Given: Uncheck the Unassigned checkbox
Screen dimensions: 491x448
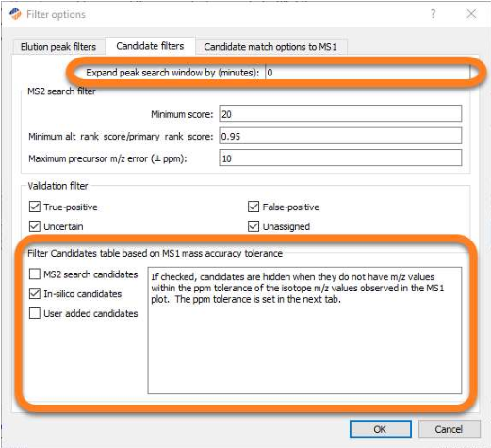Looking at the screenshot, I should (x=254, y=226).
